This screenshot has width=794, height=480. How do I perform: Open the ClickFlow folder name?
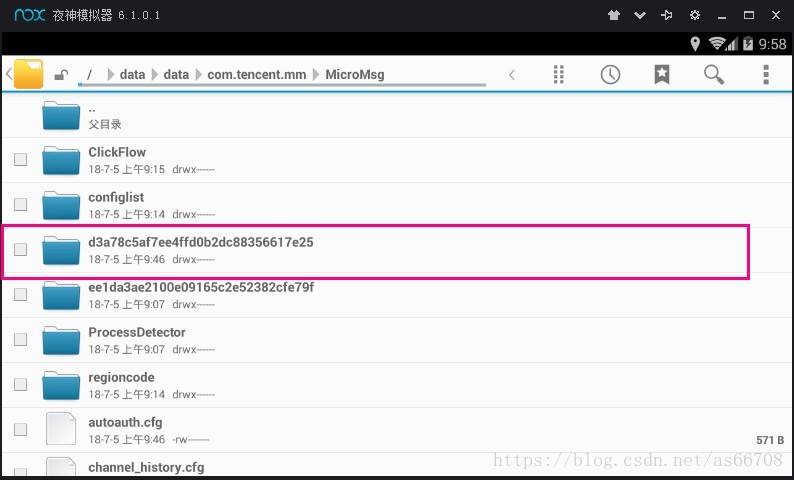click(117, 152)
